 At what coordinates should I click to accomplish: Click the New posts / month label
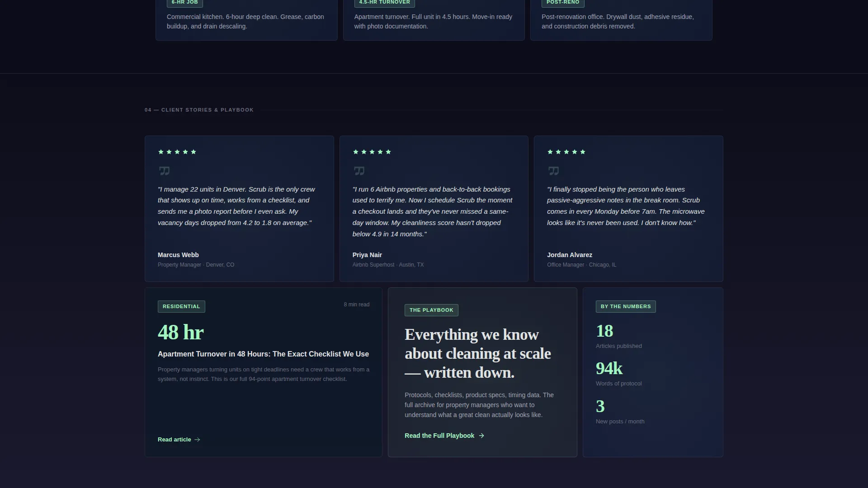coord(620,422)
